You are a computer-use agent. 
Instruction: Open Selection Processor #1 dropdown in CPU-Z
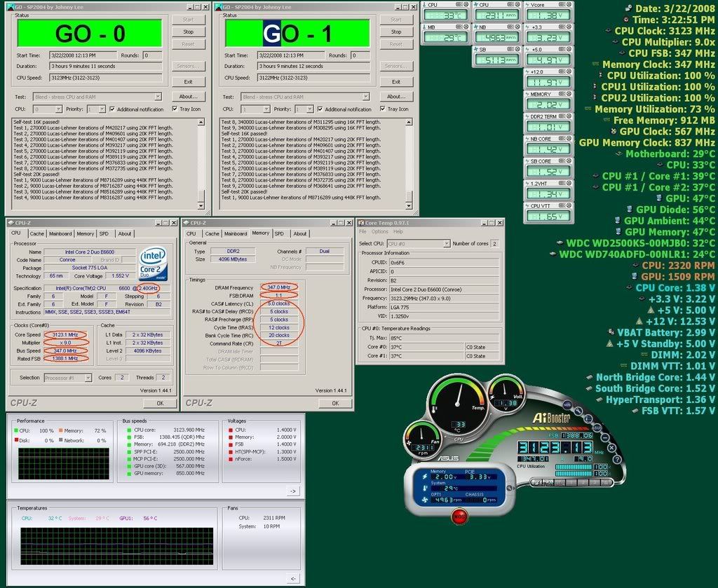click(88, 378)
